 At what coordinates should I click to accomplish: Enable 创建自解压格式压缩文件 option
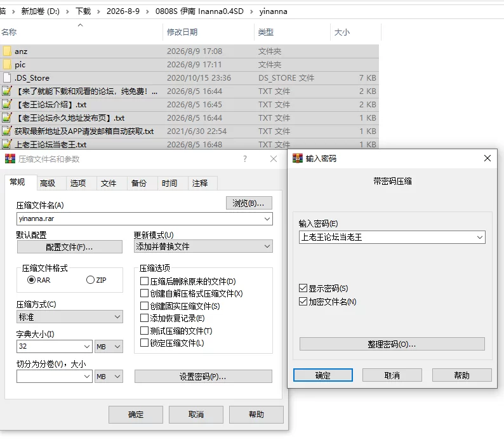click(x=144, y=293)
